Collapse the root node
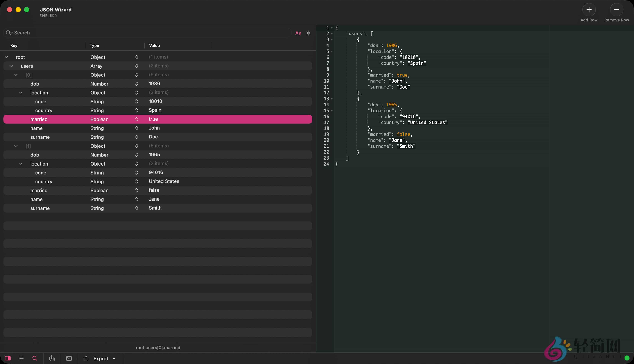The height and width of the screenshot is (364, 634). click(x=6, y=57)
